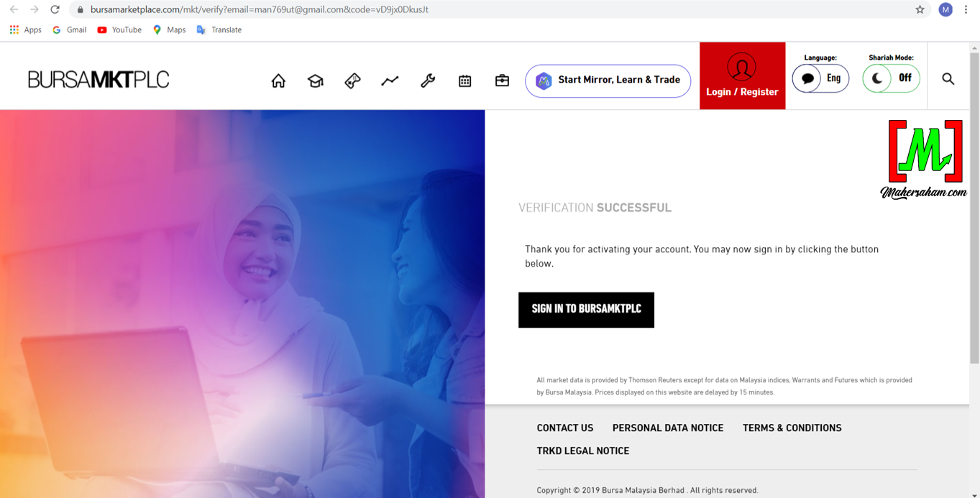Click Start Mirror, Learn & Trade button
This screenshot has width=980, height=498.
tap(608, 80)
